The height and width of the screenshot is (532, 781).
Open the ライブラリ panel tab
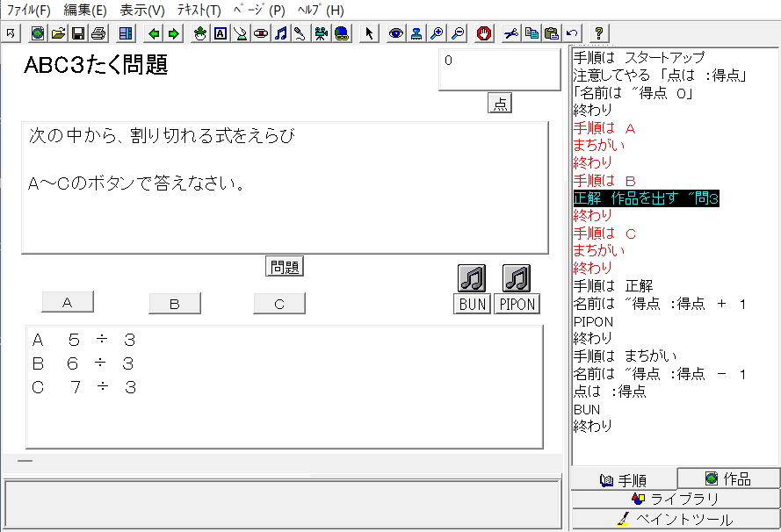[676, 499]
